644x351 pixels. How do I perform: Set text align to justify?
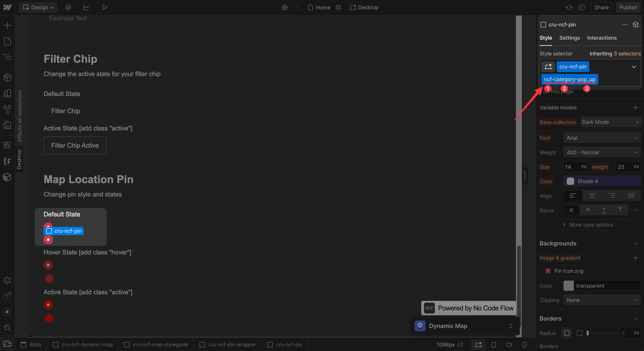[631, 196]
